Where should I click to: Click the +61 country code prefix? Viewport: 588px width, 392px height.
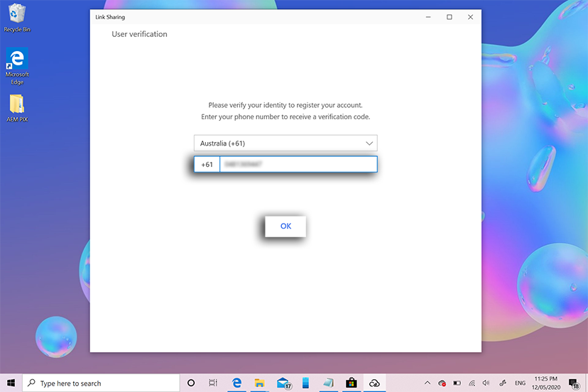[207, 164]
